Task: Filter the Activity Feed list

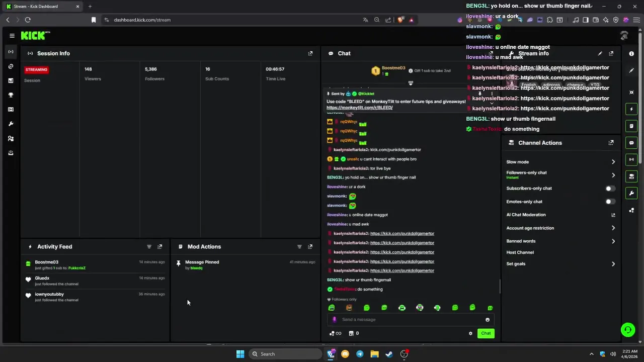Action: point(149,246)
